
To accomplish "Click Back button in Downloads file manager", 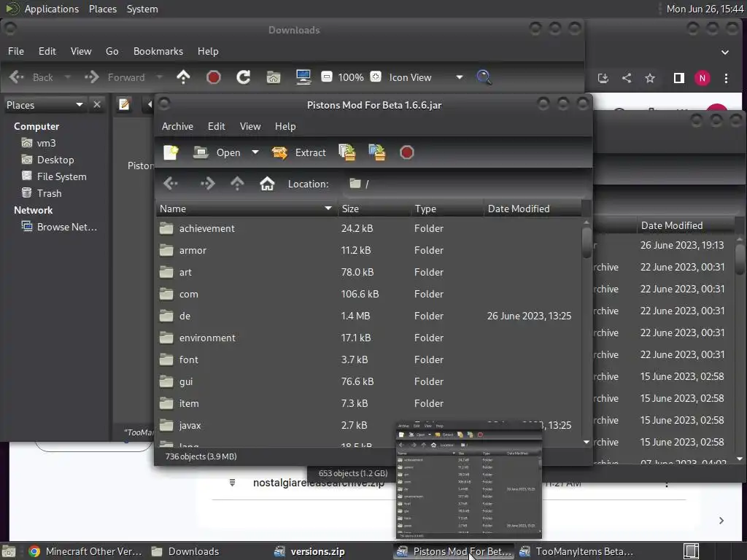I will click(31, 77).
